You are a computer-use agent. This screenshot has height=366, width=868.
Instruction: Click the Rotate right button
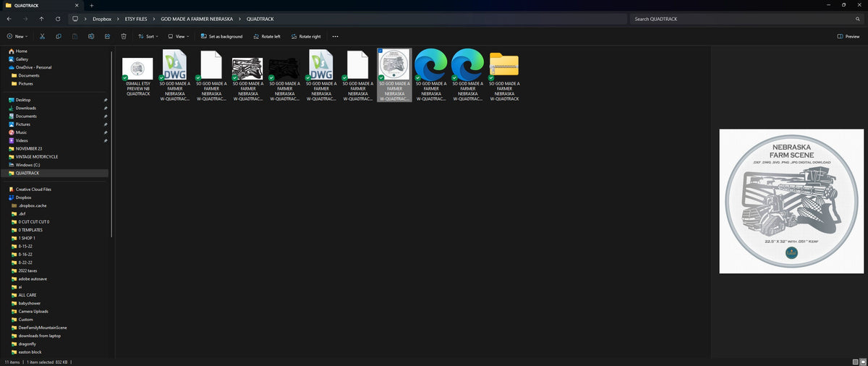click(x=306, y=36)
